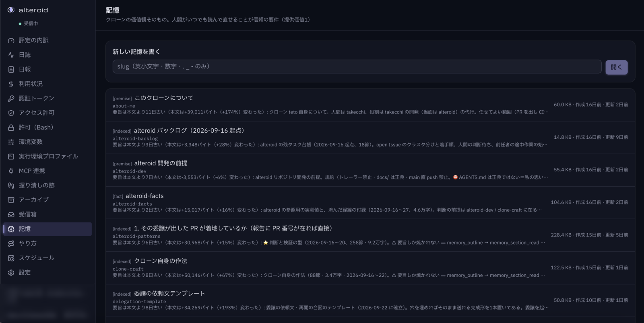Click the alteroid-backlog slug text
This screenshot has height=323, width=644.
[135, 139]
